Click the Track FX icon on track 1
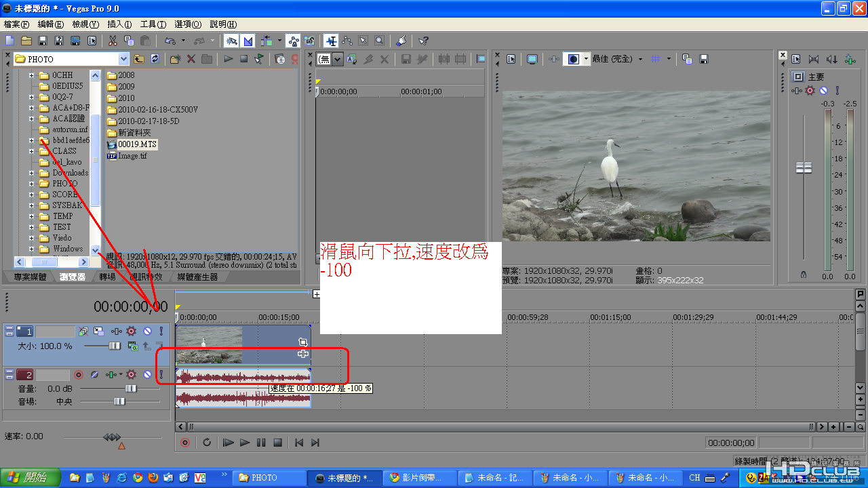Screen dimensions: 868x488 [132, 331]
